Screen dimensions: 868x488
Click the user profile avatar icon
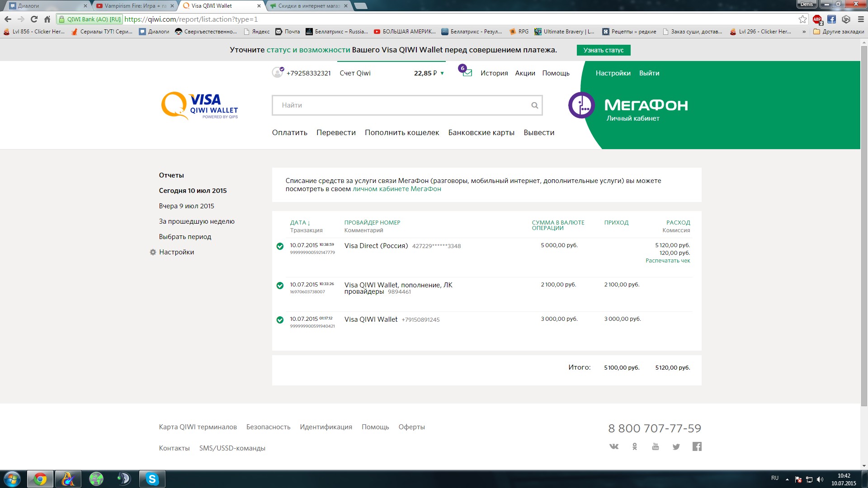pyautogui.click(x=277, y=72)
